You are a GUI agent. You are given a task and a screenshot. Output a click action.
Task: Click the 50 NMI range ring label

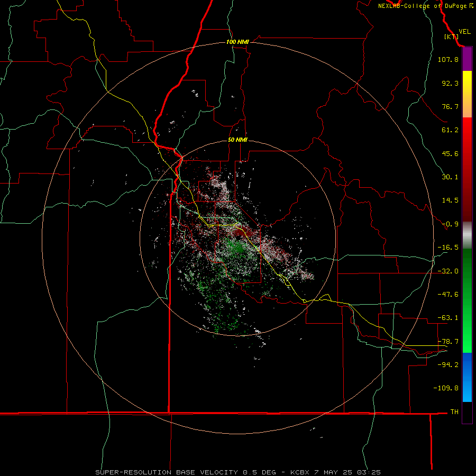(x=237, y=140)
